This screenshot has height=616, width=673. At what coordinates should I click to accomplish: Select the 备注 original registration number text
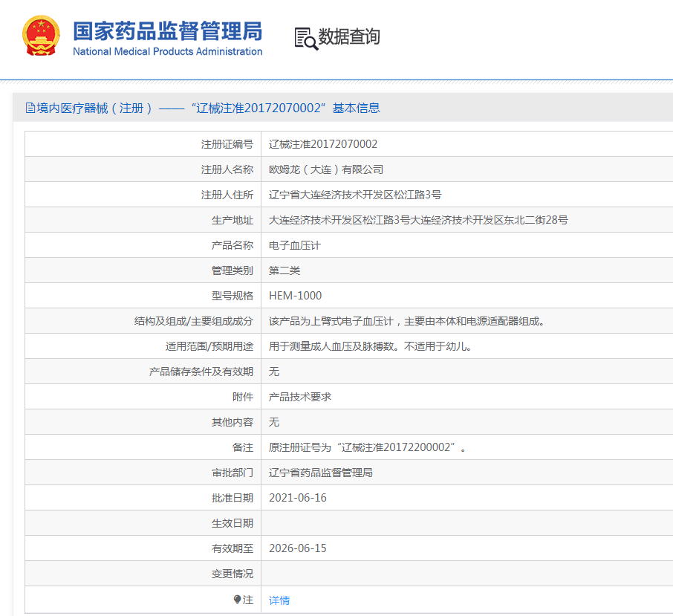click(x=368, y=447)
